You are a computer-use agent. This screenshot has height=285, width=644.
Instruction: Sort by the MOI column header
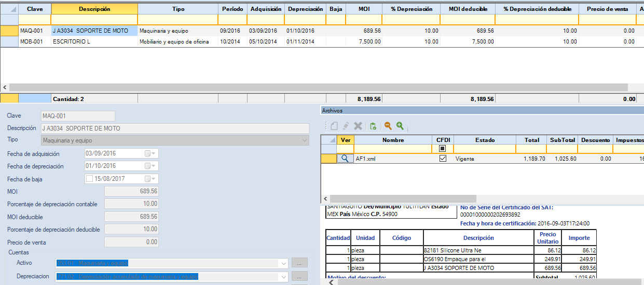[x=364, y=9]
